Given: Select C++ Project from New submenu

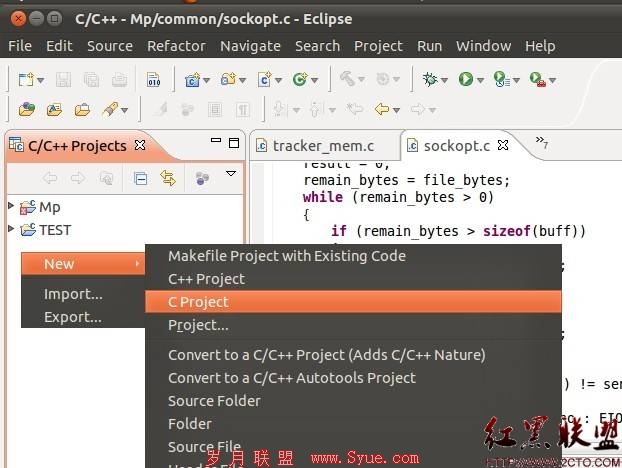Looking at the screenshot, I should tap(353, 279).
